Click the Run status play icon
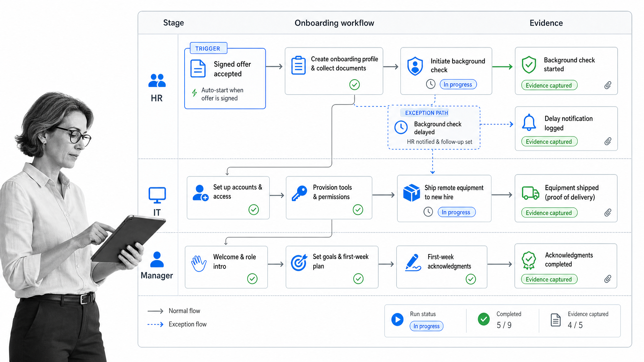Image resolution: width=644 pixels, height=362 pixels. pyautogui.click(x=397, y=320)
